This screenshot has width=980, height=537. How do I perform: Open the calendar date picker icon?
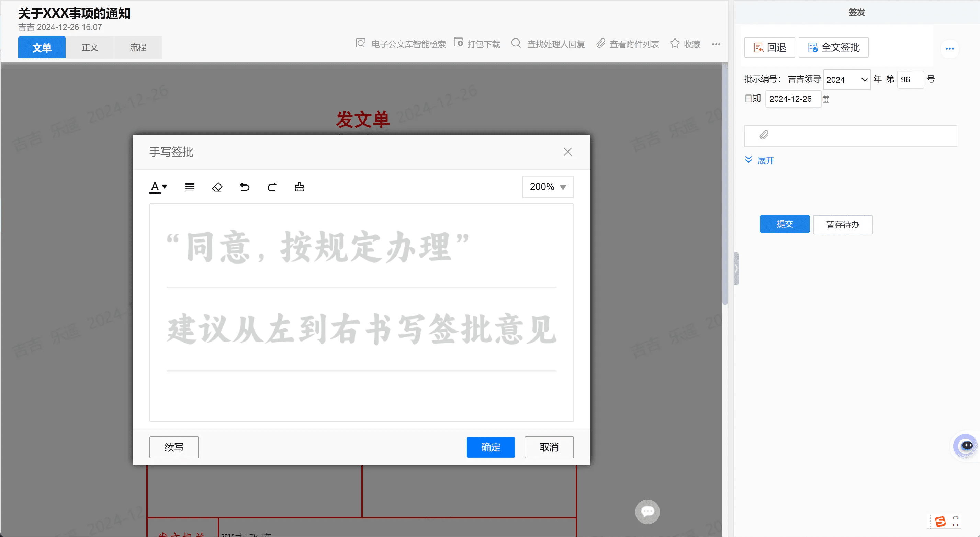coord(826,99)
